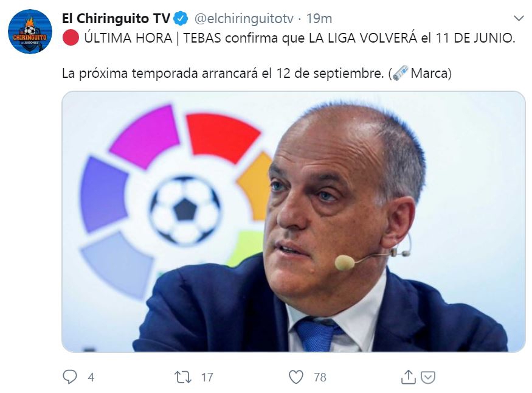Click the red circle emoji

click(71, 38)
